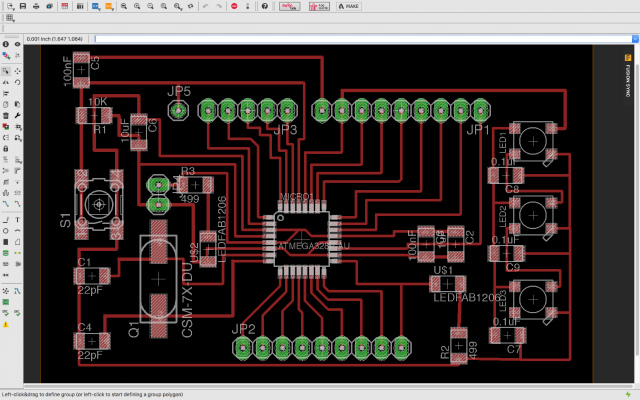Click the MAKE button

(349, 6)
